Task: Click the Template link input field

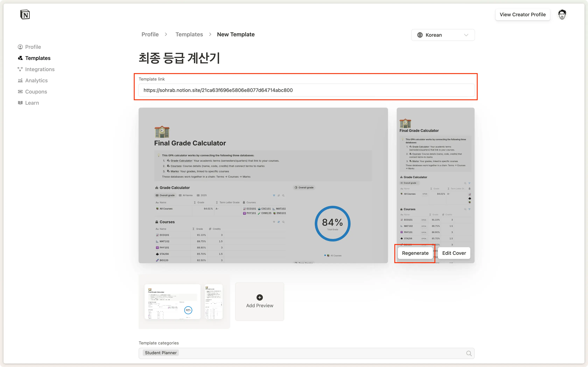Action: [306, 90]
